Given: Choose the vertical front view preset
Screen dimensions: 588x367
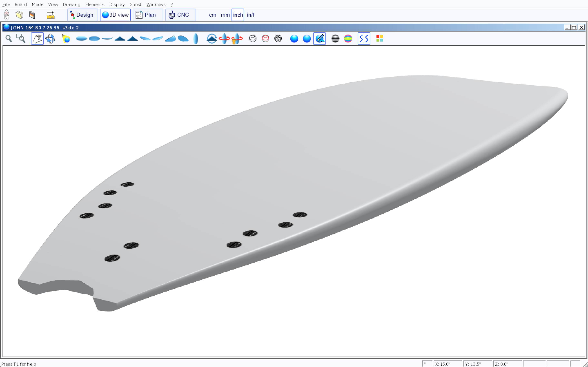Looking at the screenshot, I should [196, 39].
